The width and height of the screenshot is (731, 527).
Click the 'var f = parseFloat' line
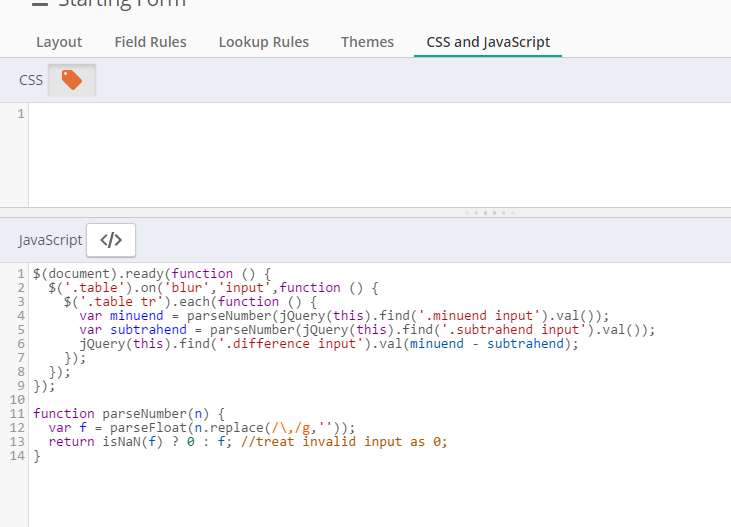click(x=201, y=427)
